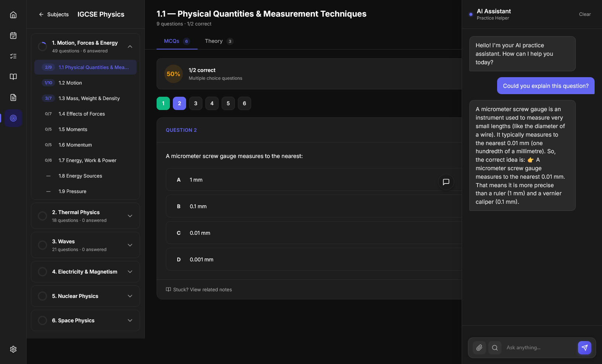This screenshot has width=602, height=364.
Task: Click the send message arrow button
Action: 584,348
